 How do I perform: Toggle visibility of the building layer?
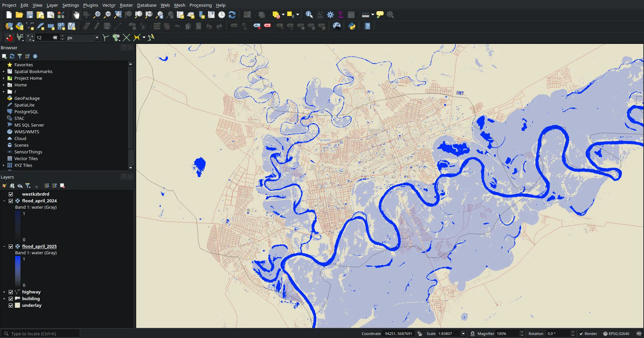pyautogui.click(x=11, y=299)
